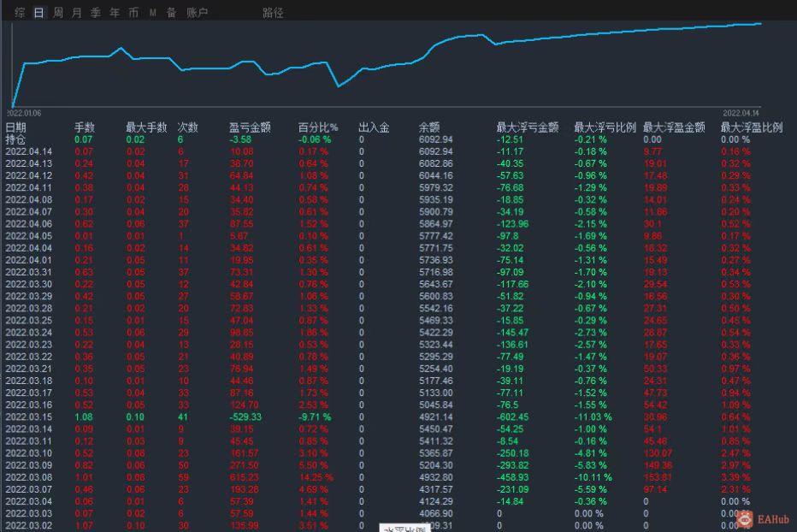Click the -458.93 max floating loss cell
797x532 pixels.
tap(512, 477)
